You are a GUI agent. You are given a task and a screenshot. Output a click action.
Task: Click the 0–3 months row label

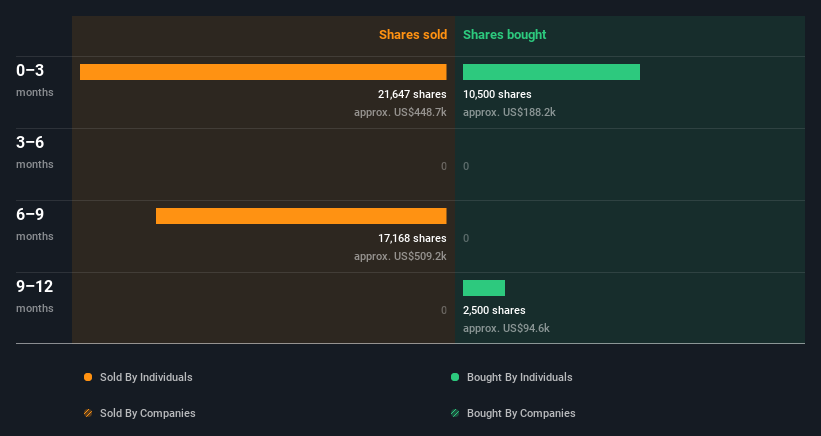click(35, 80)
